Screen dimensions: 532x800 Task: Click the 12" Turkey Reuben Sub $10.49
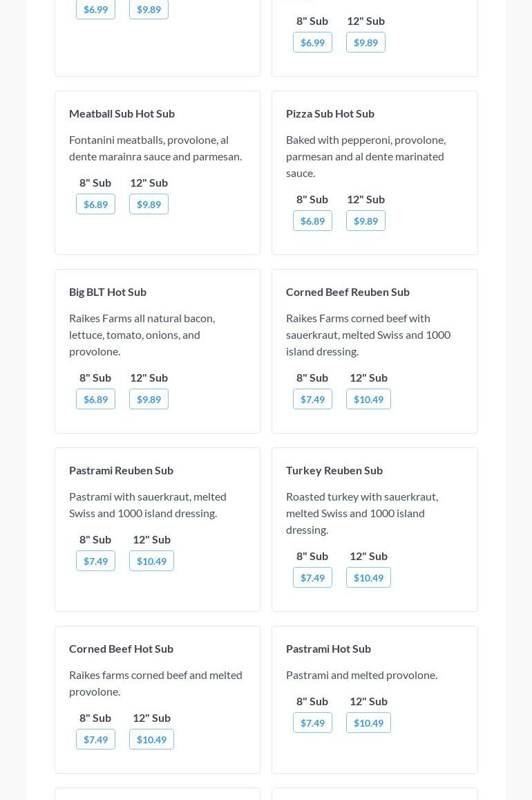point(368,577)
